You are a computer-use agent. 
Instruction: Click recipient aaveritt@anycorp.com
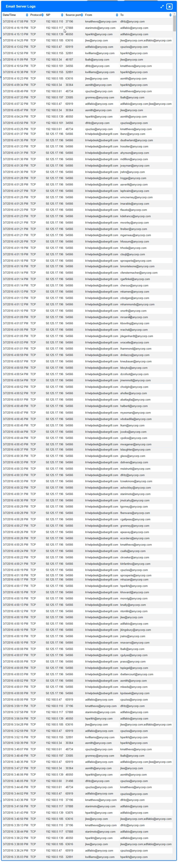(134, 185)
